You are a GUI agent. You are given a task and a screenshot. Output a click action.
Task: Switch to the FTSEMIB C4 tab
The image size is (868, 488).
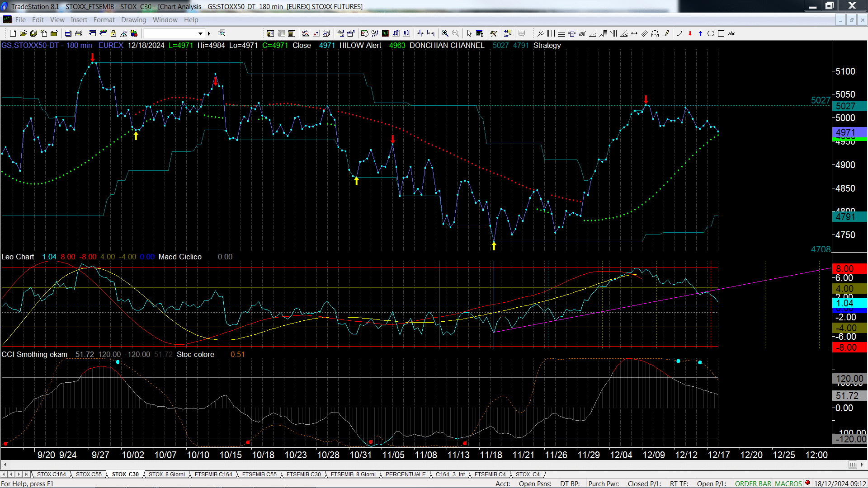490,474
